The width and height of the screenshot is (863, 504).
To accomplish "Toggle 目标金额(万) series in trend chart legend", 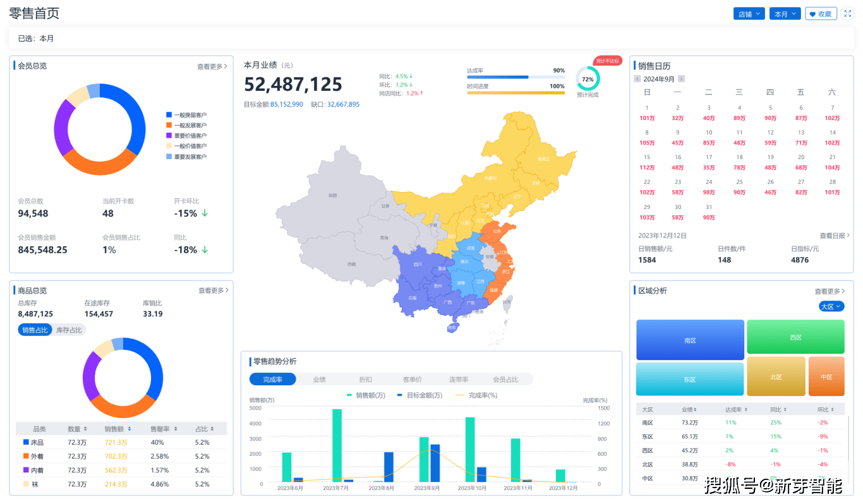I will click(420, 395).
